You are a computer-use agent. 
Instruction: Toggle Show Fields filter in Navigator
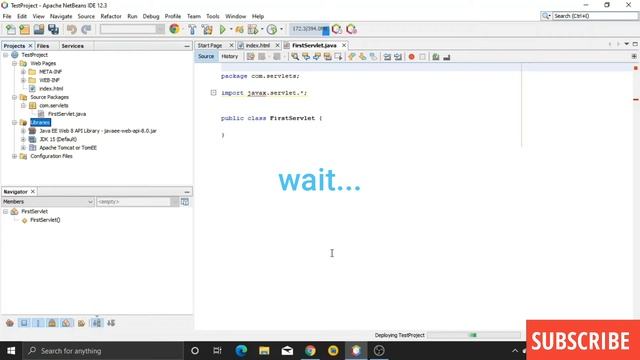click(x=24, y=323)
